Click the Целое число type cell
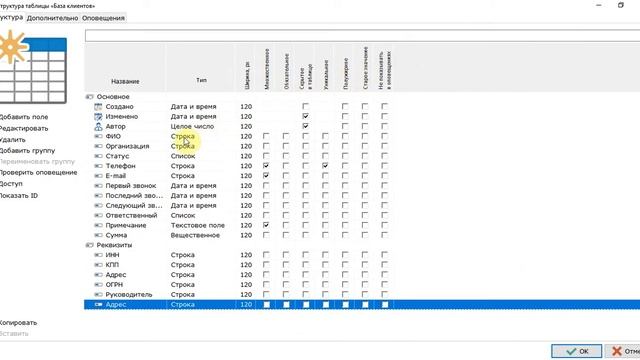Viewport: 640px width, 360px height. point(192,127)
